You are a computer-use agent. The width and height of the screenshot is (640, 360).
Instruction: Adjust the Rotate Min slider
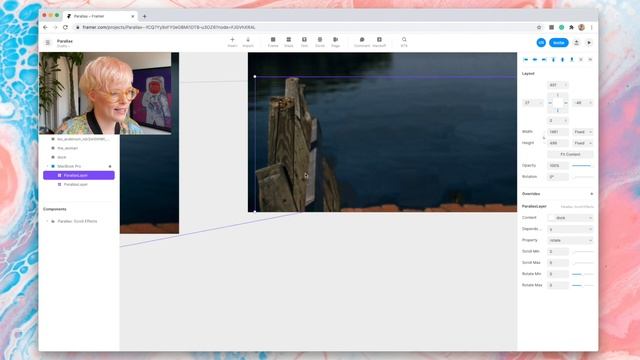point(582,274)
